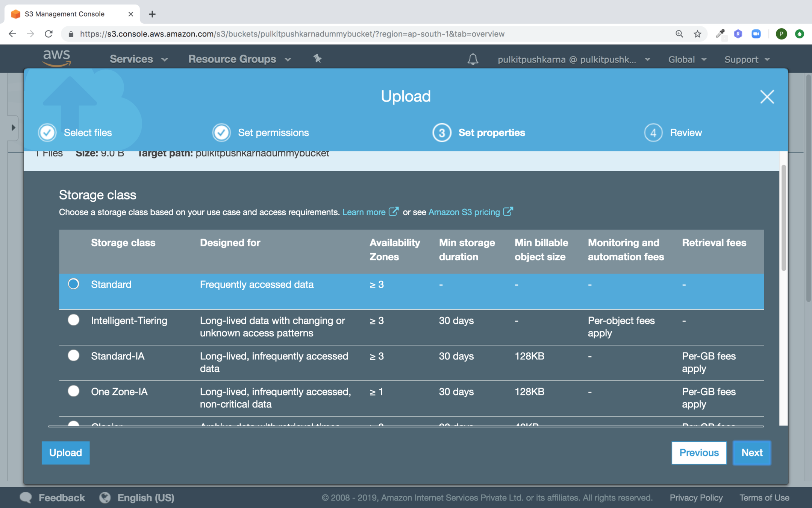Close the Upload dialog with X icon
The width and height of the screenshot is (812, 508).
point(767,97)
